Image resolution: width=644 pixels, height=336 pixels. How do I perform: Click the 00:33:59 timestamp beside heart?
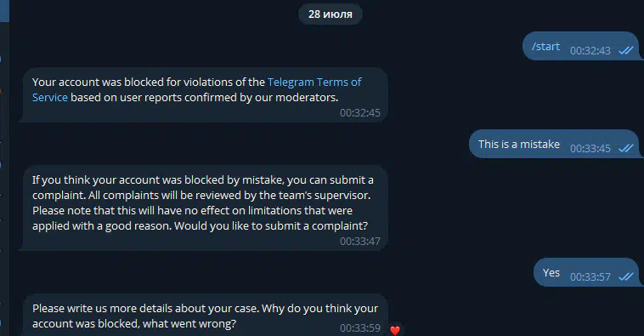(x=359, y=328)
